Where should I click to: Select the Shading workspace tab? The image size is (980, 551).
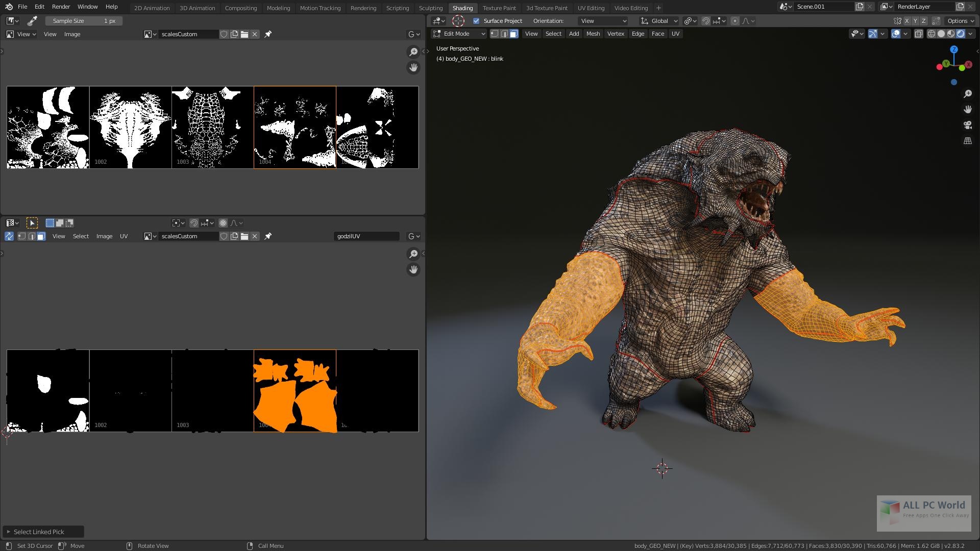462,8
